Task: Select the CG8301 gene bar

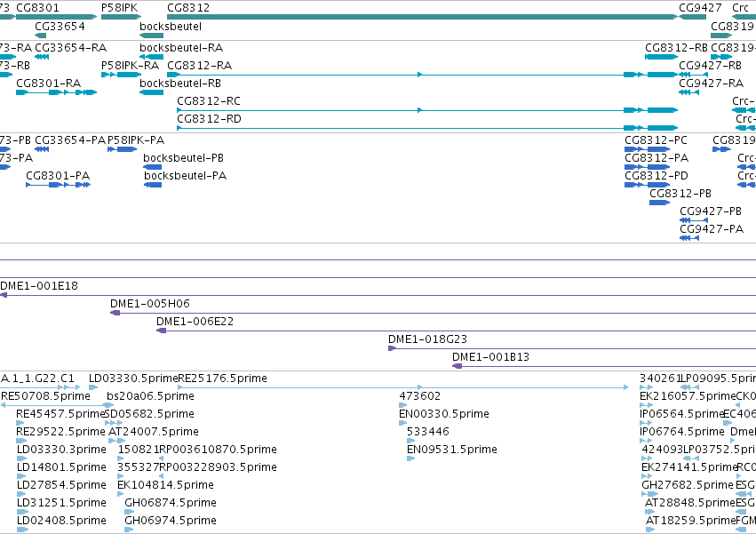Action: click(56, 17)
